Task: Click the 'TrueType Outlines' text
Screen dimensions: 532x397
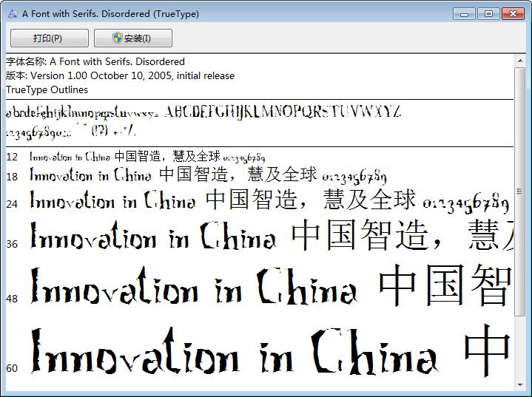Action: pyautogui.click(x=47, y=89)
